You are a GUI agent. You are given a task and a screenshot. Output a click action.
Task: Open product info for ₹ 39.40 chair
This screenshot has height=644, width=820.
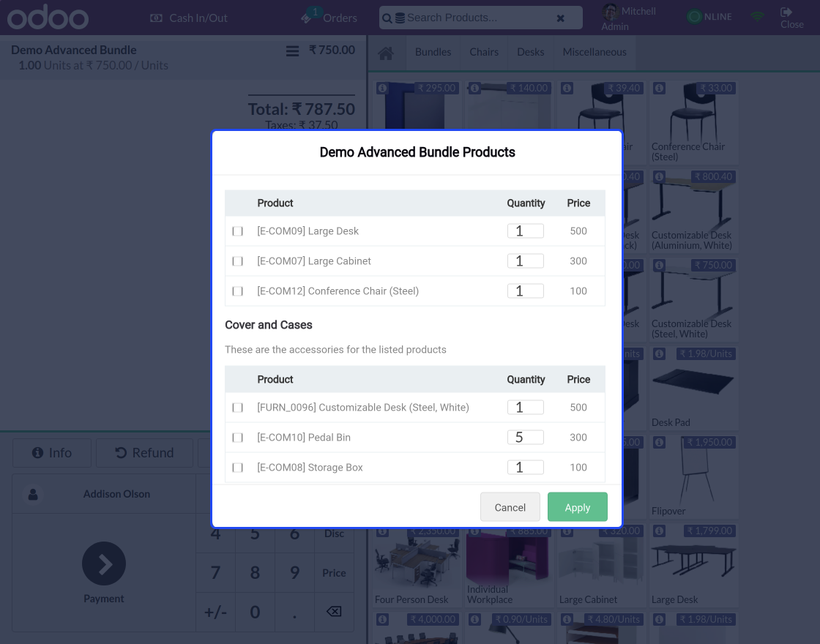point(567,89)
